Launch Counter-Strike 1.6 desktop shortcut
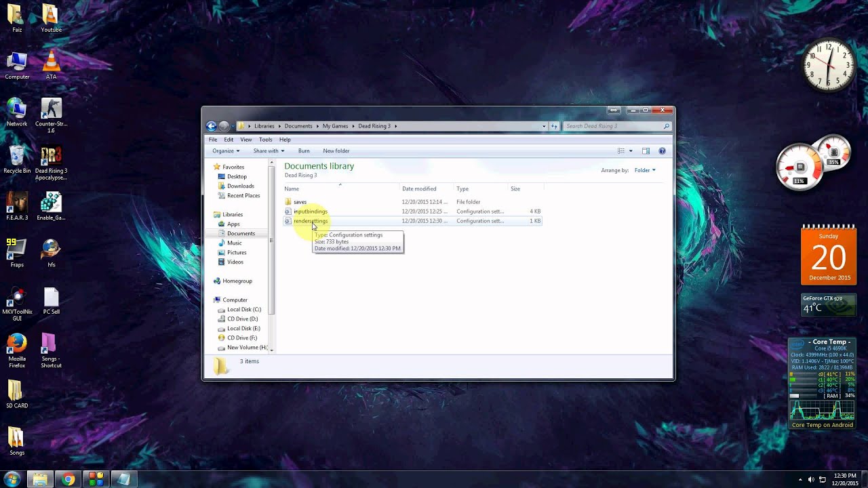The height and width of the screenshot is (488, 868). point(51,115)
